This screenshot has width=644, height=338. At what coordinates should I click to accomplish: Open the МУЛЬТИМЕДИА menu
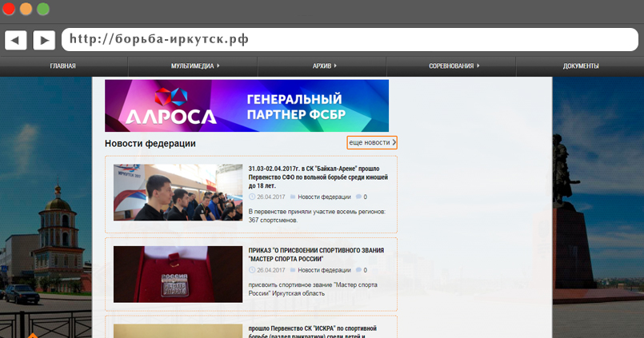click(x=193, y=66)
